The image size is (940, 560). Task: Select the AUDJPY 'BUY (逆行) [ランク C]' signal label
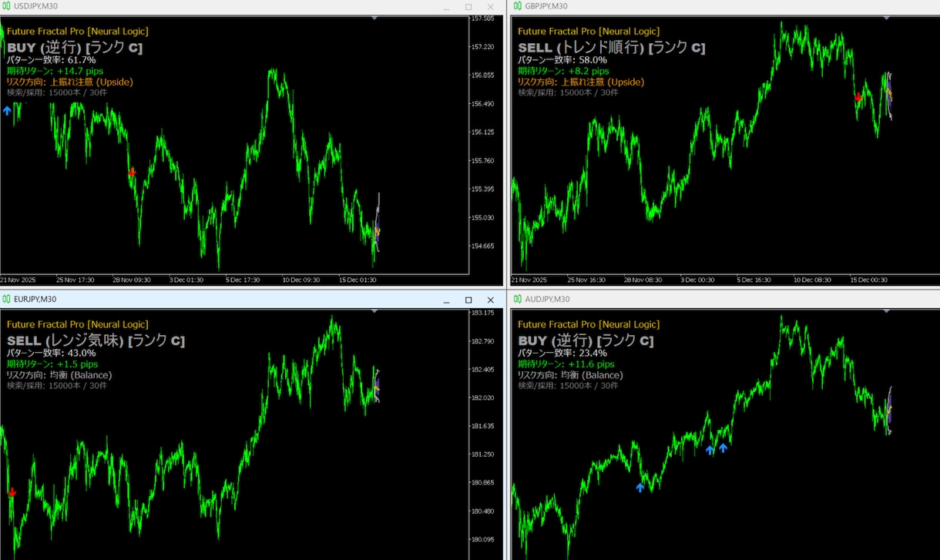click(x=586, y=340)
